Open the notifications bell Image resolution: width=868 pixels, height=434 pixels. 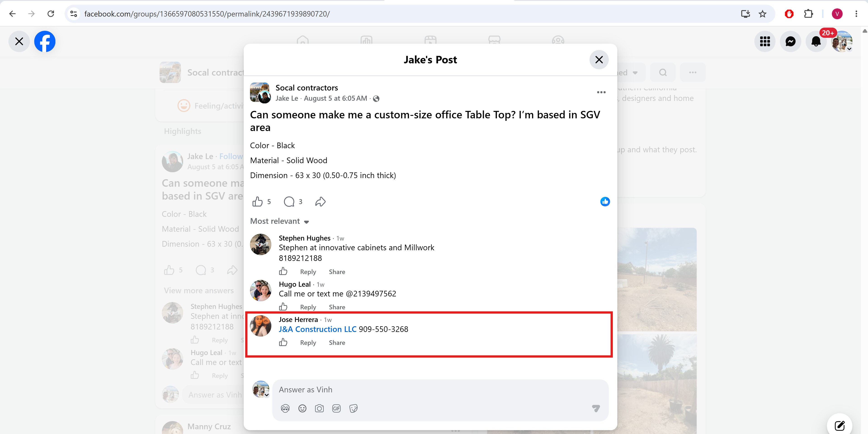(816, 41)
